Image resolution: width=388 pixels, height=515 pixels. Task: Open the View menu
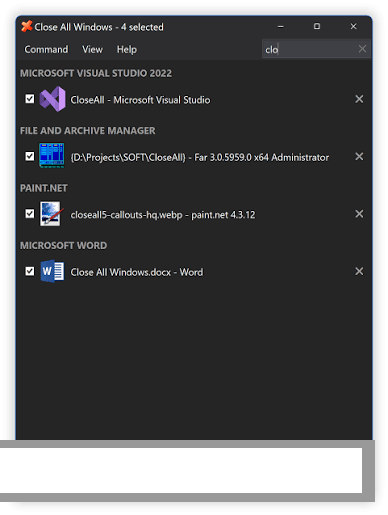pos(92,49)
